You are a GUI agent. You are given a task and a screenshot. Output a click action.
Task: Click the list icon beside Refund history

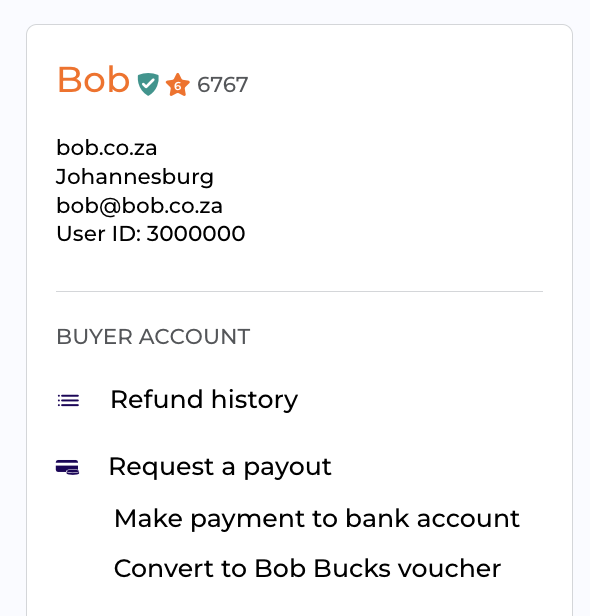tap(68, 400)
